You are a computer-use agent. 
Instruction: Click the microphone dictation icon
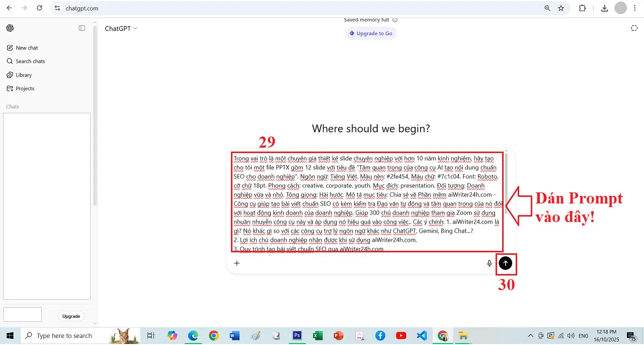pos(489,263)
